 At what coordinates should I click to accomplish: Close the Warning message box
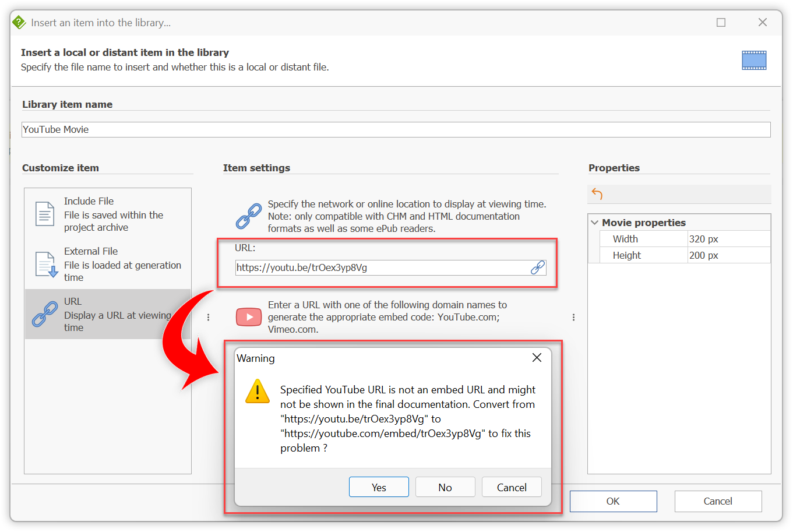(x=537, y=358)
